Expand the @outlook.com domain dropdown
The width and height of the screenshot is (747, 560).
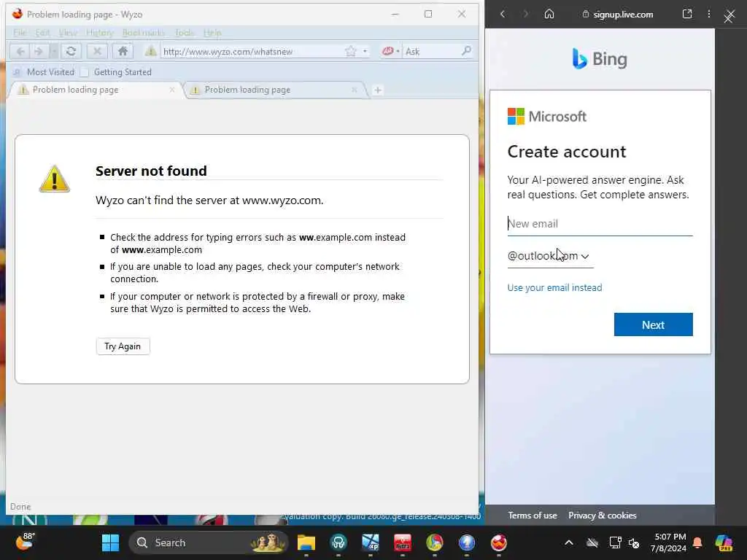click(550, 256)
